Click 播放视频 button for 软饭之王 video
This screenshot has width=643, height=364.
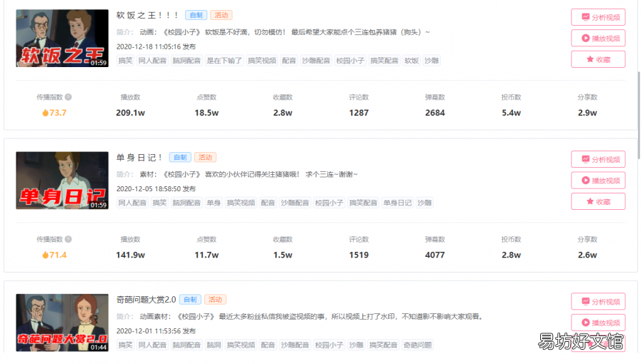[598, 38]
